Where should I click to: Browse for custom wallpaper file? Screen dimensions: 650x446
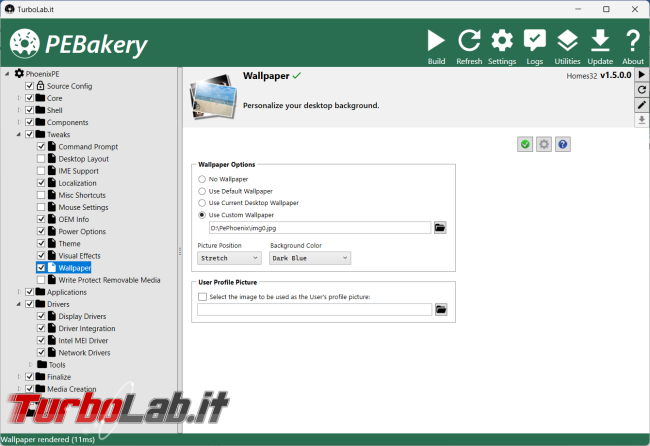coord(440,228)
